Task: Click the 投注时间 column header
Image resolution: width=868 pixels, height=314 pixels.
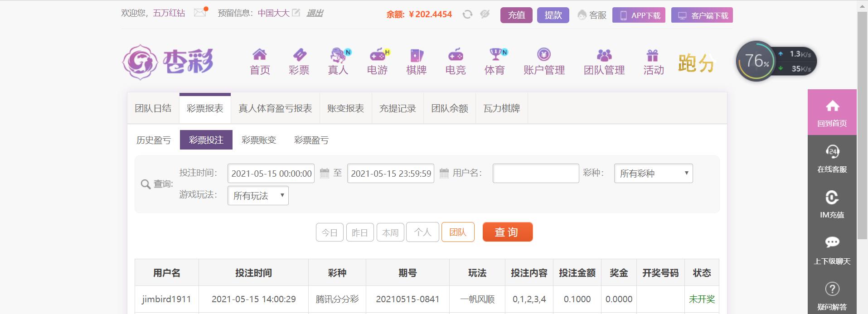Action: 253,273
